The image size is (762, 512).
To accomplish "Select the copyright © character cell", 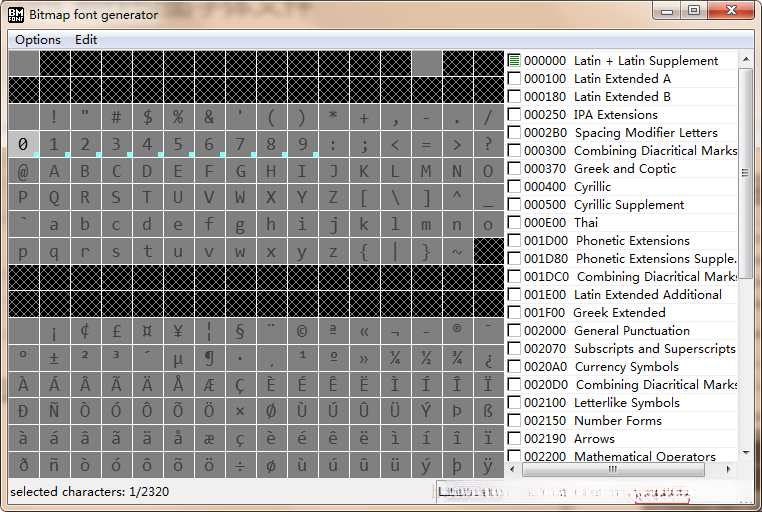I will (x=302, y=331).
